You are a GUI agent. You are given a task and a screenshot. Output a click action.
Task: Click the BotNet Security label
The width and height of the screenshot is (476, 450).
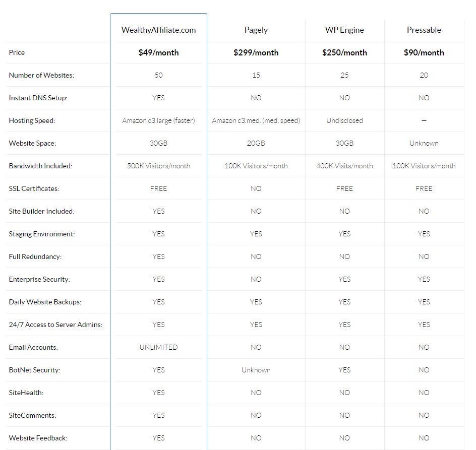[x=34, y=370]
